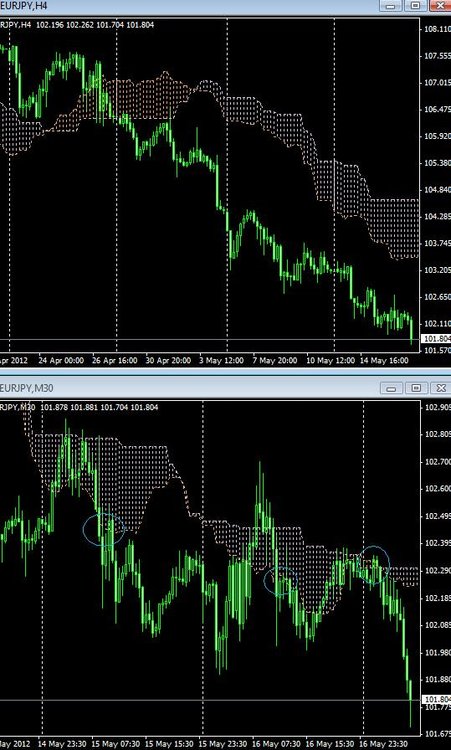Click price label 102.600 on M30 axis
The width and height of the screenshot is (451, 750).
(437, 489)
